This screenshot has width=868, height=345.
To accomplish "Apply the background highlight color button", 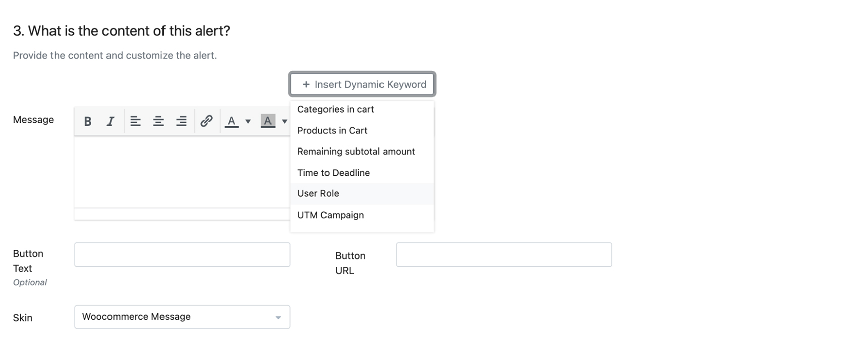I will pos(268,121).
